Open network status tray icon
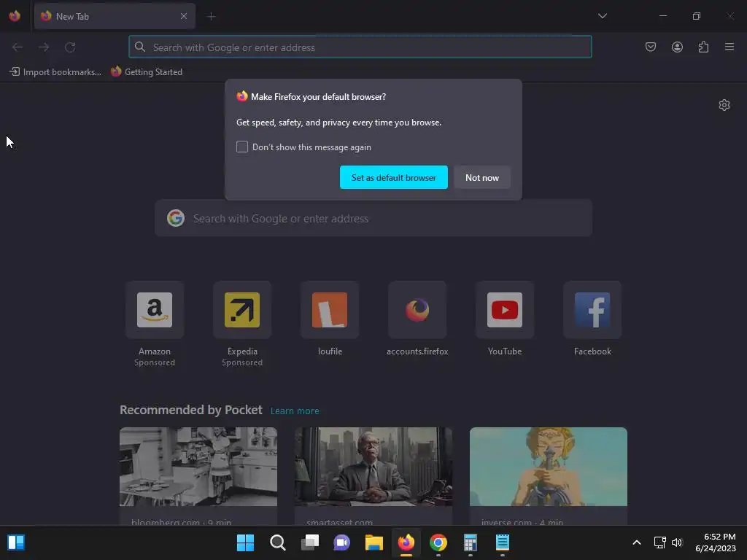The height and width of the screenshot is (560, 747). 659,542
